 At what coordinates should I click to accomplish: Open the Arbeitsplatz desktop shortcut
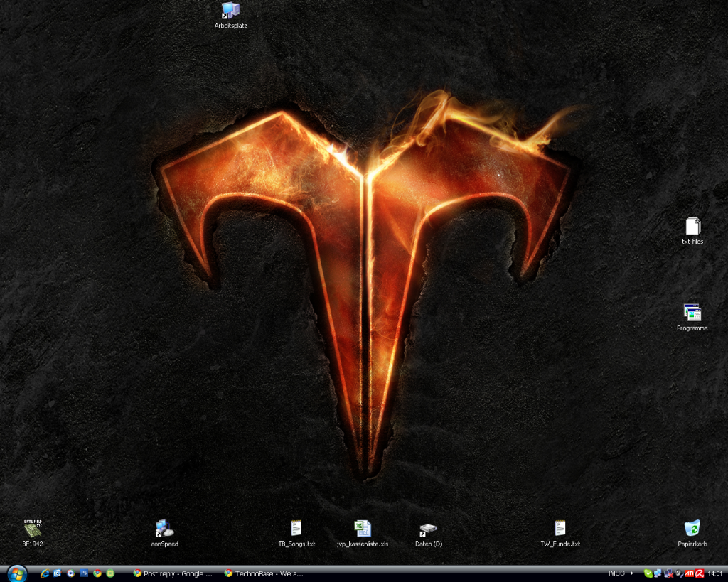(230, 11)
